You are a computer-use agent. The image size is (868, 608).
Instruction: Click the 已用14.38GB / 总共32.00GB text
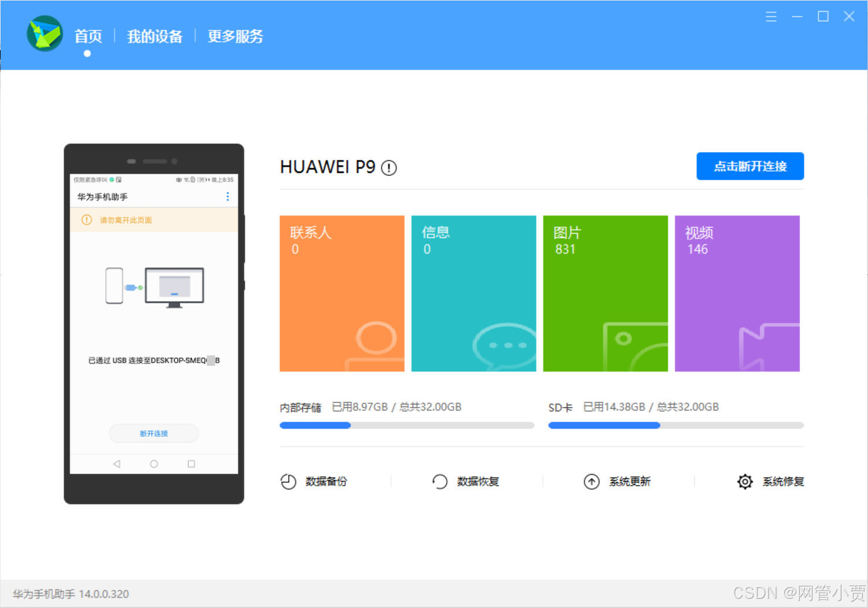(x=651, y=407)
